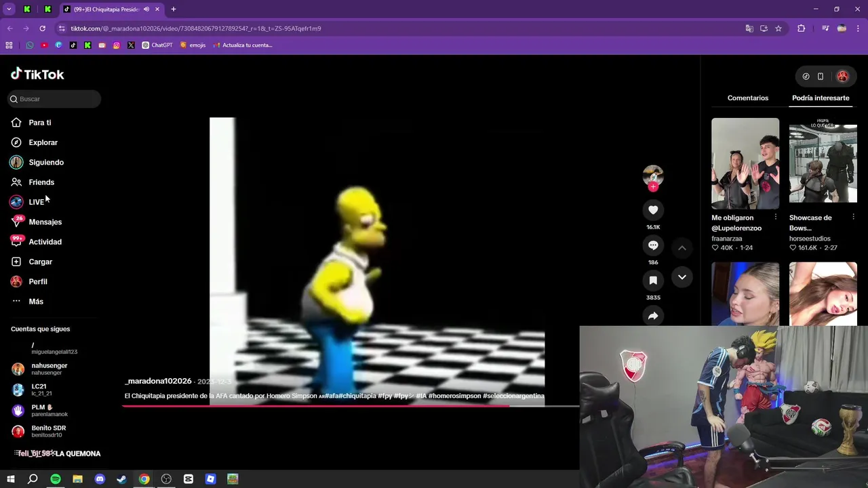Open more options for Showcase de Bows video

coord(853,217)
